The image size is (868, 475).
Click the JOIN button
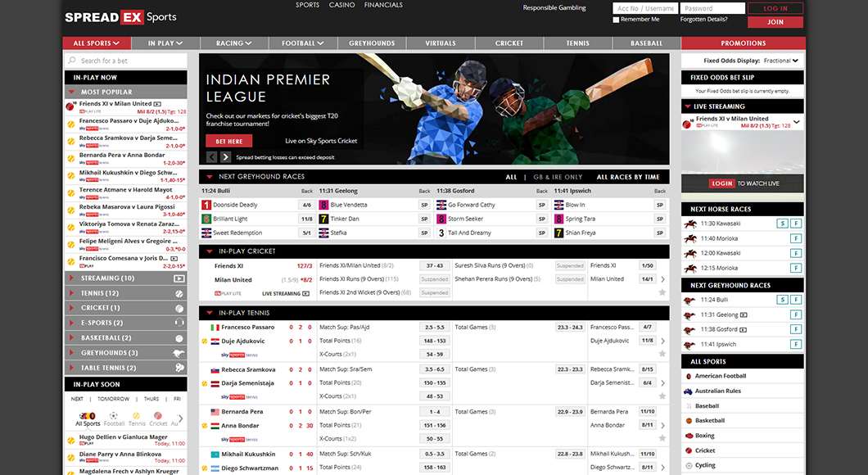tap(775, 22)
